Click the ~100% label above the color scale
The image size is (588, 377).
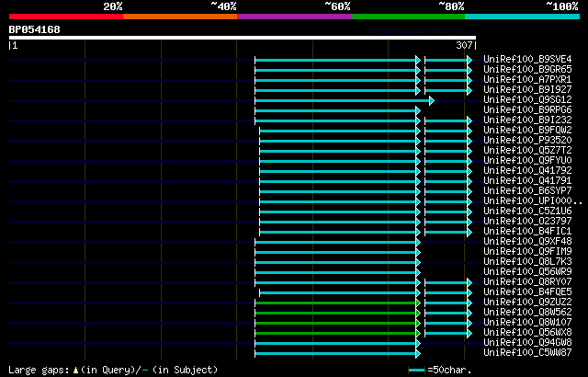pyautogui.click(x=562, y=6)
